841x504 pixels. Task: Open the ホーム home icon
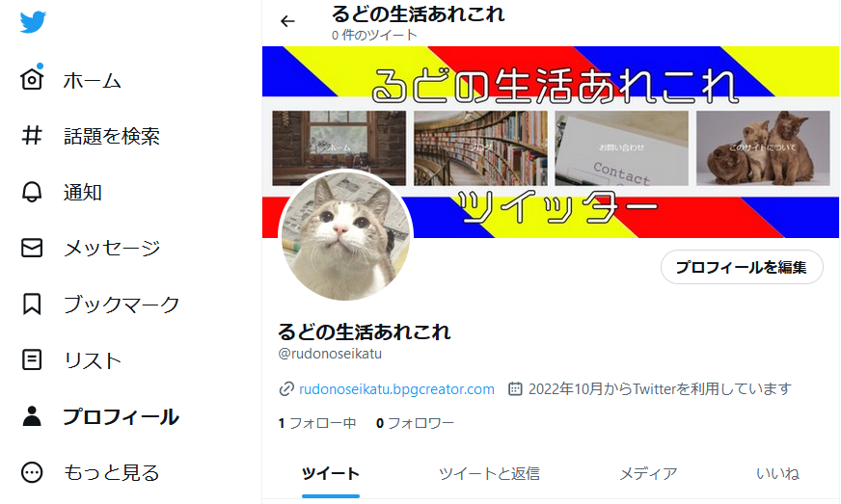point(32,79)
